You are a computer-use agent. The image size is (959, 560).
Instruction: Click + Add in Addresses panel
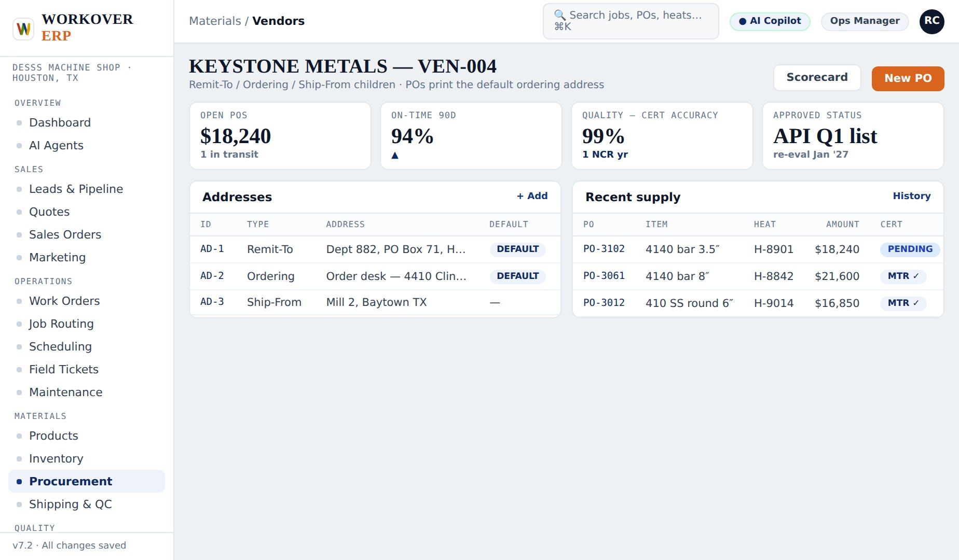[x=532, y=196]
